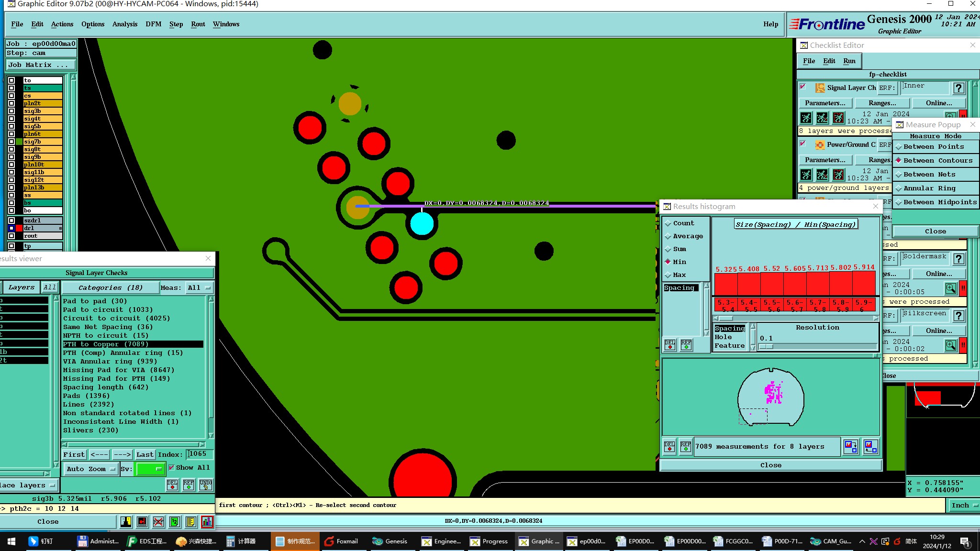Click the green numbered 12 icon

pos(175,522)
